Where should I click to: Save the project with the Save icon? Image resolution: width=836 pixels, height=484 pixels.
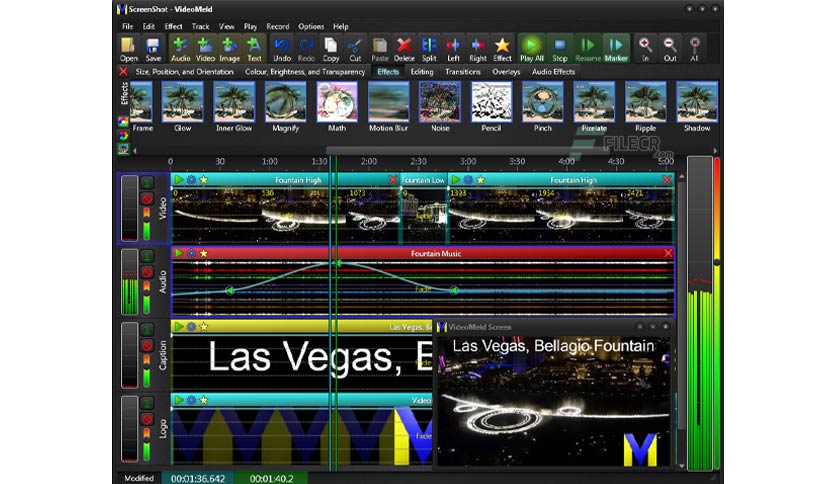click(x=153, y=49)
